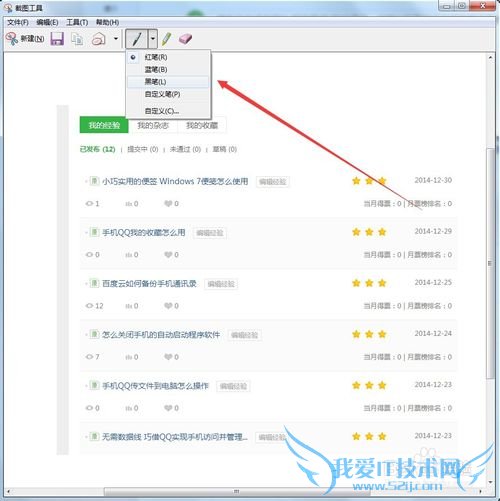Click 编辑经验 button for 自动启动程序 article
The image size is (500, 501).
245,335
